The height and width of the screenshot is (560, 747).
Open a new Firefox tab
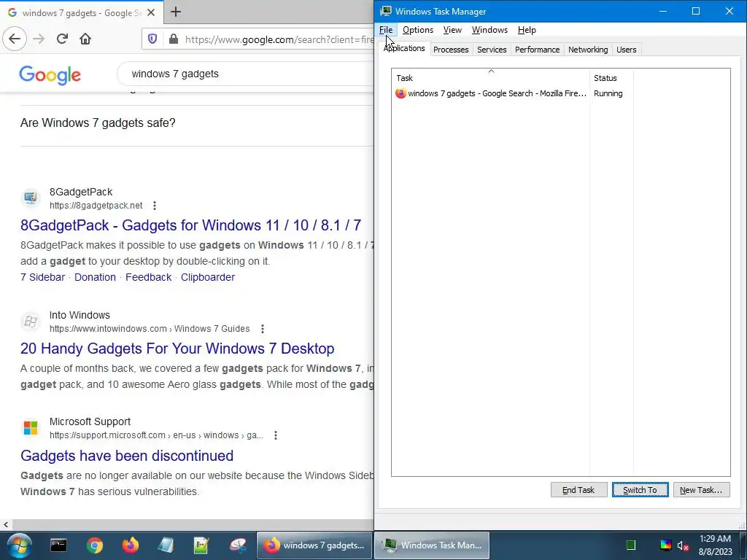tap(176, 12)
